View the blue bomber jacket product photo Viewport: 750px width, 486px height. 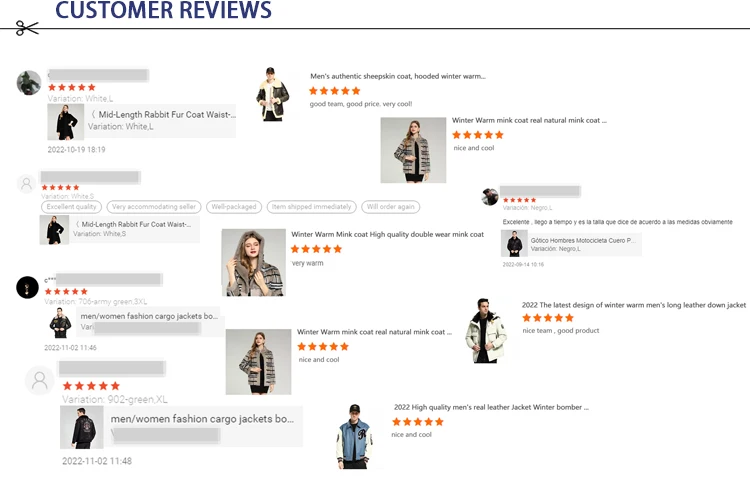pyautogui.click(x=354, y=437)
